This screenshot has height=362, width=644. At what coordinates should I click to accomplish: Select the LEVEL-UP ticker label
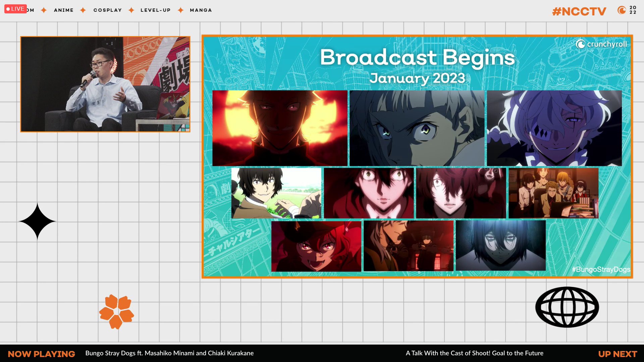(156, 10)
